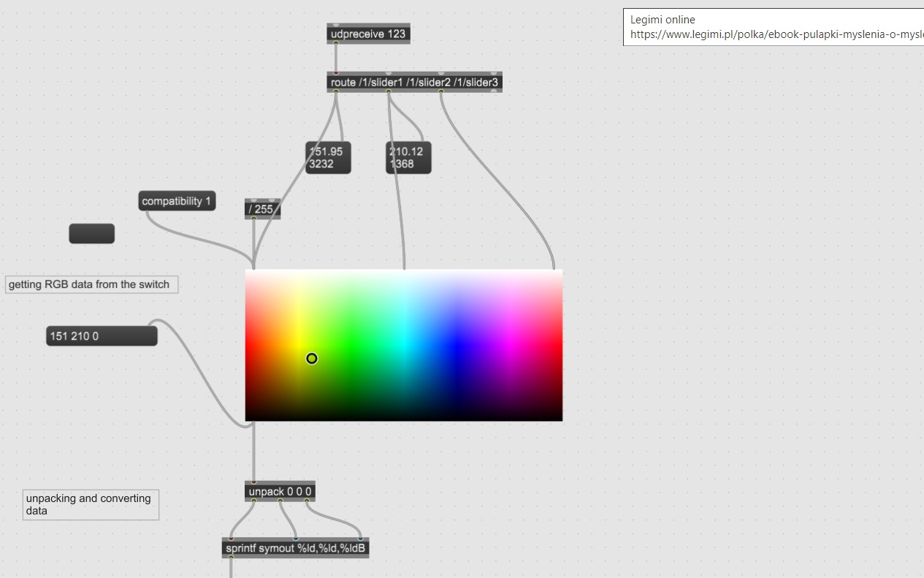Select the 'getting RGB data from the switch' comment
The width and height of the screenshot is (924, 578).
(91, 284)
